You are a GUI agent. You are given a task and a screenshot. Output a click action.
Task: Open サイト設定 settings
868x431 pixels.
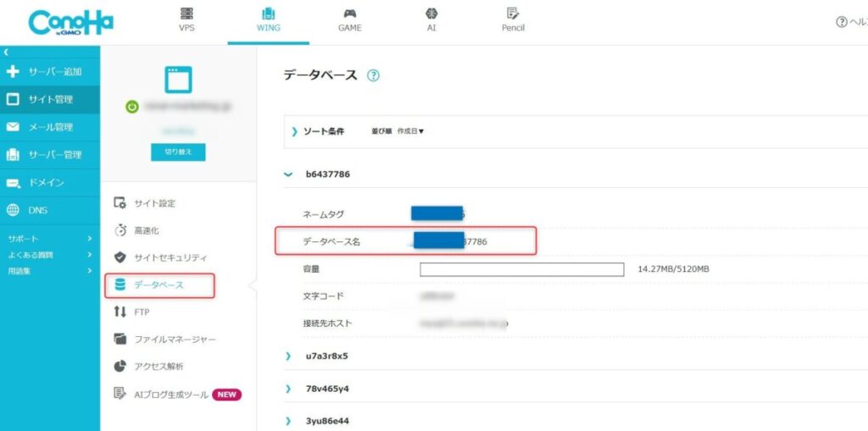tap(154, 203)
